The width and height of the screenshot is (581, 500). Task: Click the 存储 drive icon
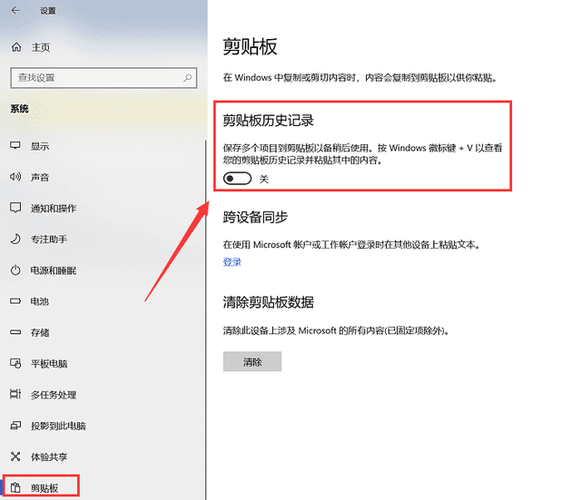tap(15, 332)
